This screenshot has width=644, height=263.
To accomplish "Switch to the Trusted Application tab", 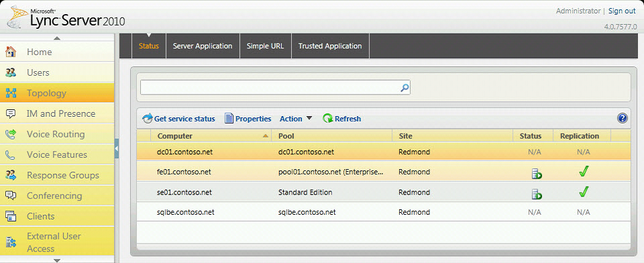I will [x=330, y=46].
